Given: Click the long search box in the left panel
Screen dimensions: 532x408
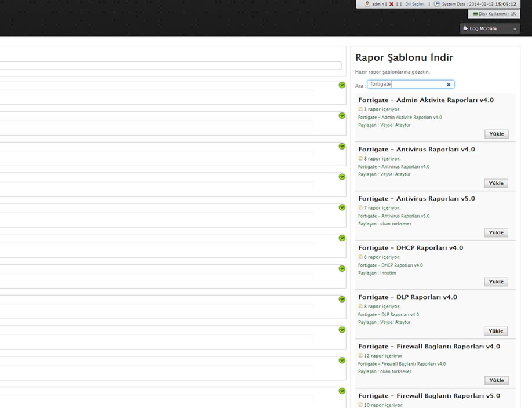Looking at the screenshot, I should tap(170, 65).
